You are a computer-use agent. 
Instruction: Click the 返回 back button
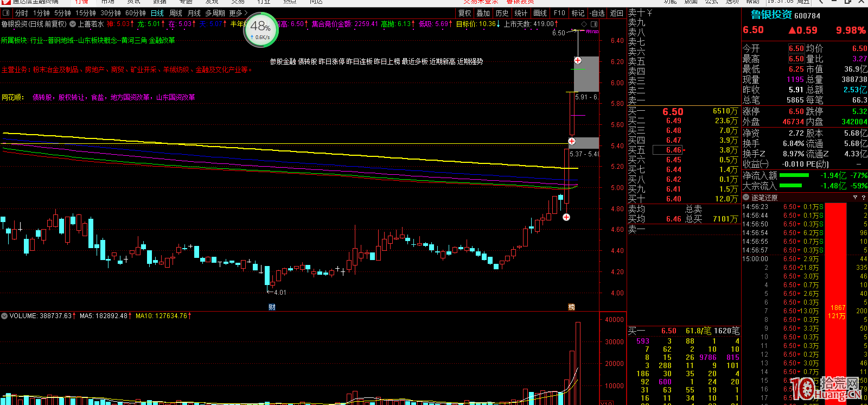(617, 13)
